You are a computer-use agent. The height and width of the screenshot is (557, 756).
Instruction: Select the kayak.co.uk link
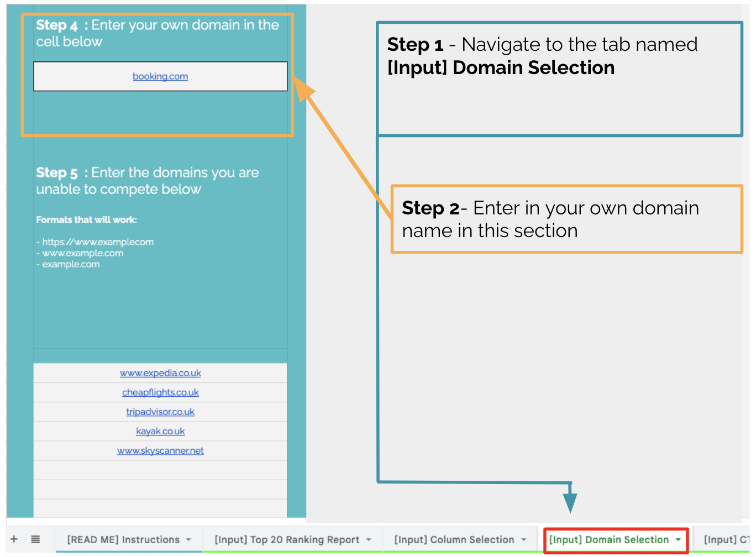tap(160, 431)
